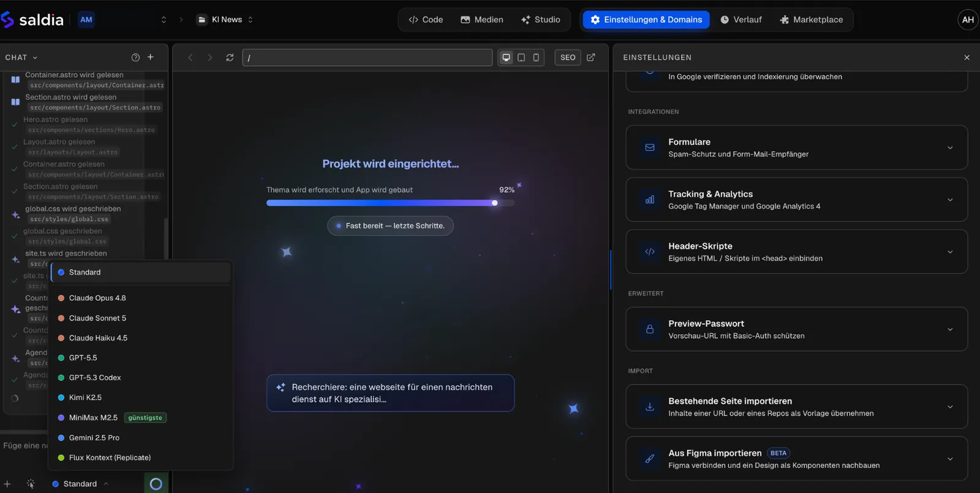980x493 pixels.
Task: Click the Formulare envelope icon
Action: click(650, 148)
